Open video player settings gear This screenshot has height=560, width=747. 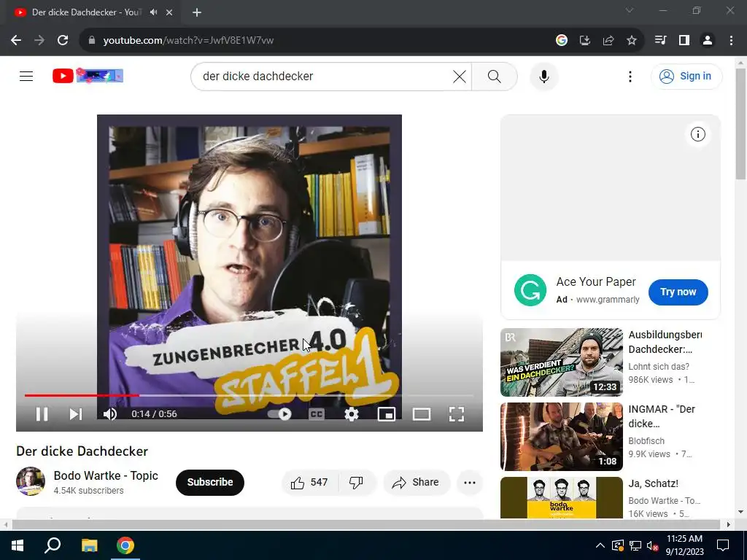[352, 414]
